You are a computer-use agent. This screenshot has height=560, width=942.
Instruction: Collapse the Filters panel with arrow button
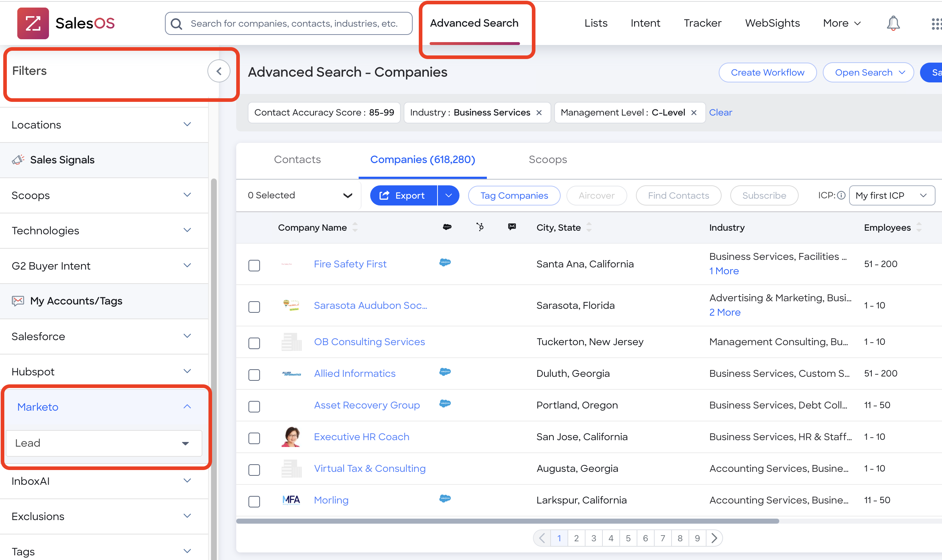point(219,71)
